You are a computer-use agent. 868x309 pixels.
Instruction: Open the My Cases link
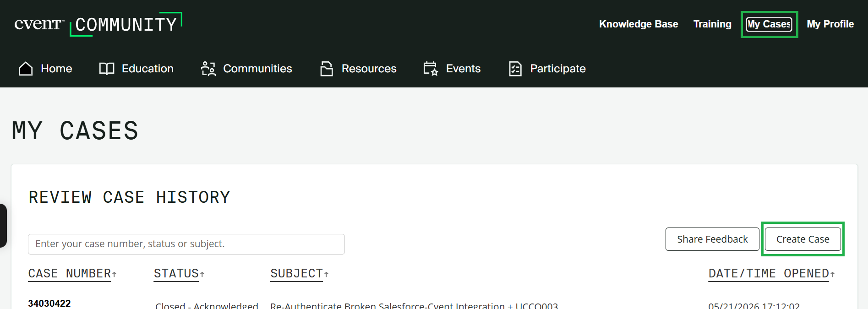click(x=770, y=24)
